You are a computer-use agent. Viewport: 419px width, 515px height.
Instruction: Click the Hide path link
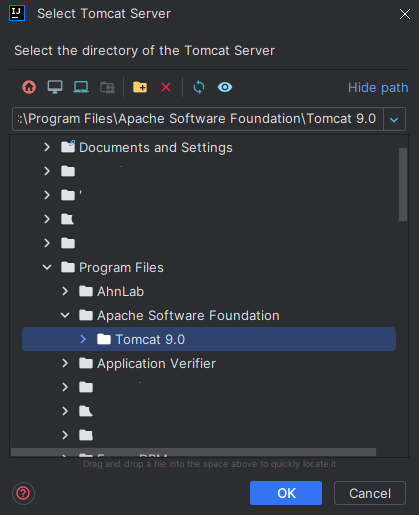tap(378, 88)
